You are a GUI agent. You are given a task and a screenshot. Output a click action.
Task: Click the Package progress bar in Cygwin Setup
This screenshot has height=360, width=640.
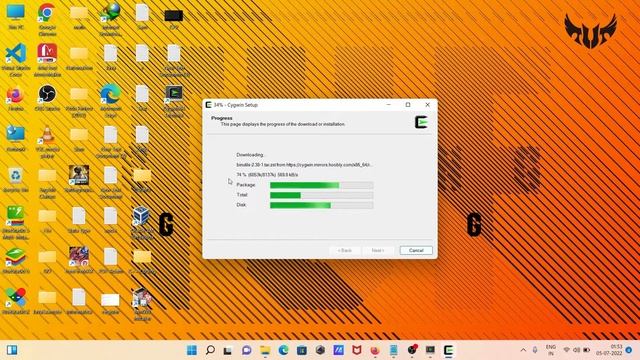pyautogui.click(x=321, y=185)
